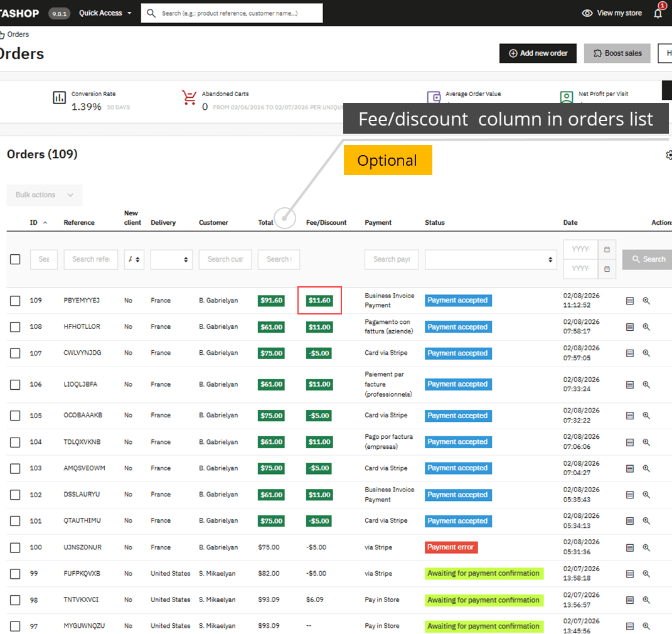Sort orders by Total column header
672x634 pixels.
point(265,222)
